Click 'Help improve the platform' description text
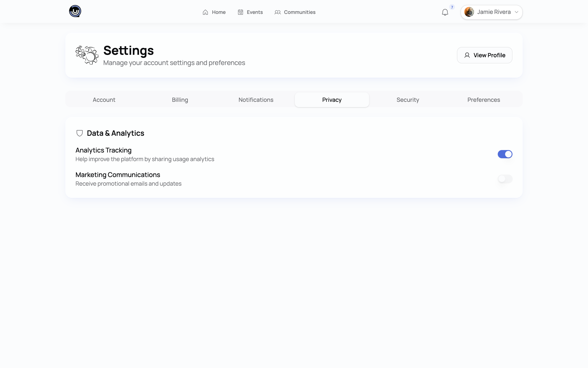The width and height of the screenshot is (588, 368). coord(145,159)
